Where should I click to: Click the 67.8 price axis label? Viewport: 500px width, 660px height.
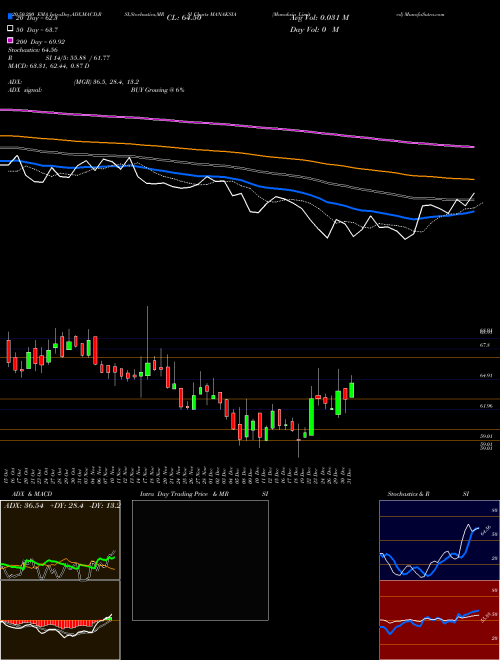coord(484,345)
